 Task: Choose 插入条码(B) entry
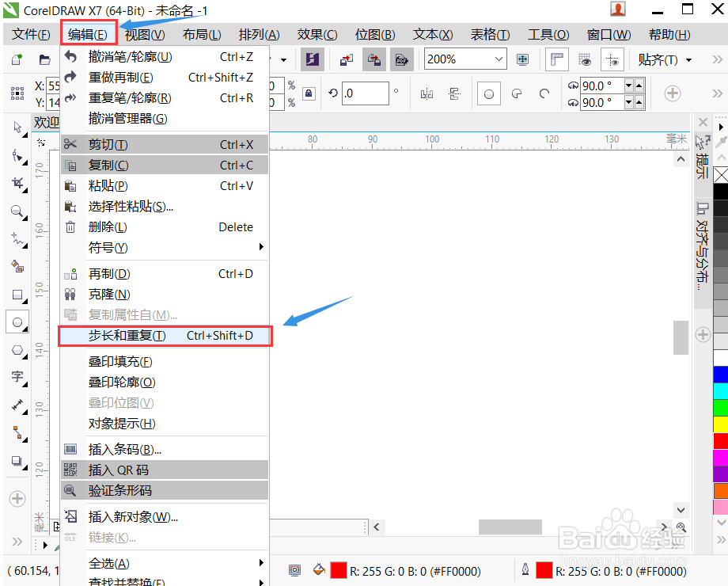(x=165, y=449)
